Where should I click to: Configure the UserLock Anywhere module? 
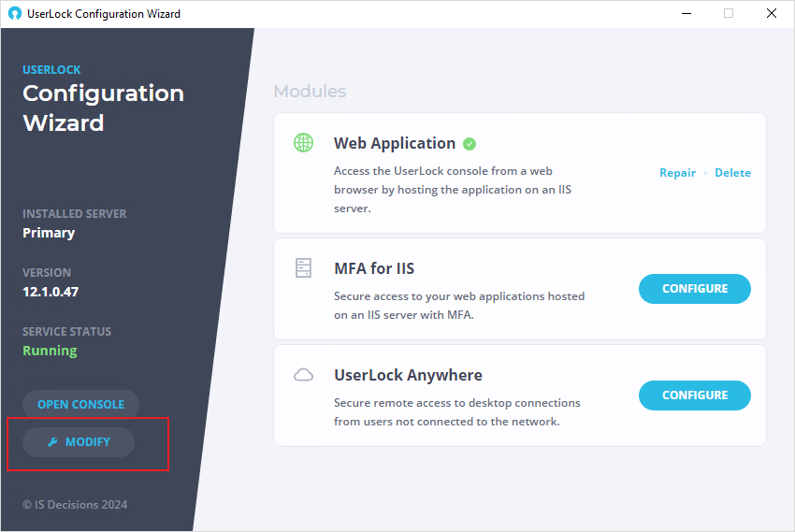(x=695, y=395)
